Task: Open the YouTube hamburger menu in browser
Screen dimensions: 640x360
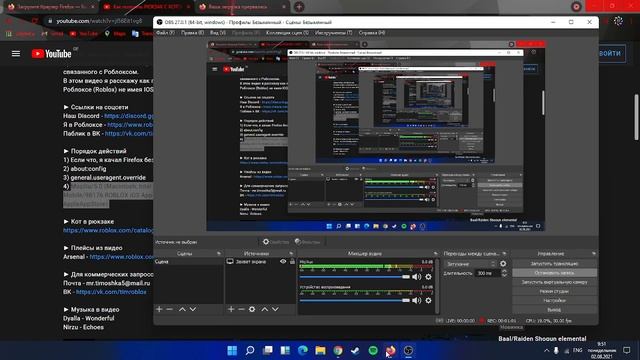Action: 16,53
